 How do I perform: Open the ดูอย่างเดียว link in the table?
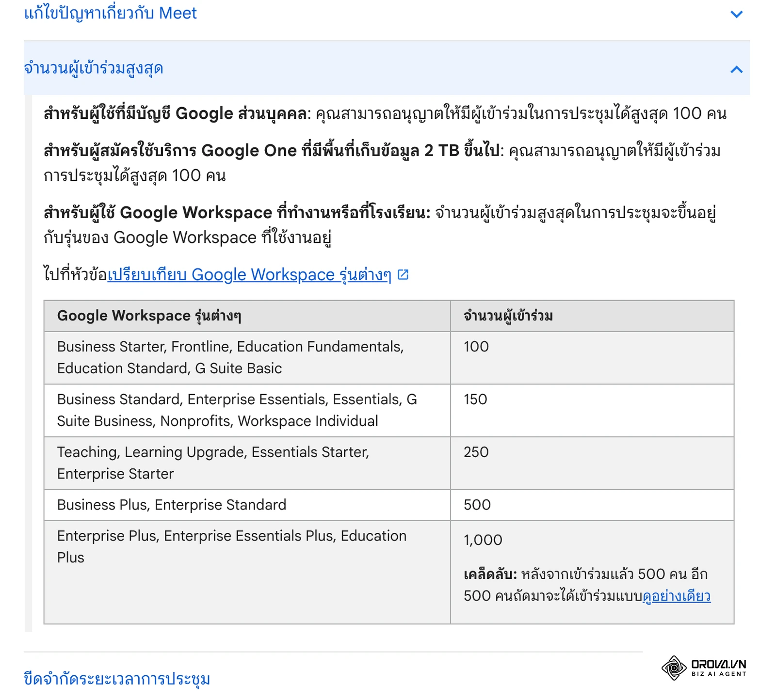677,596
